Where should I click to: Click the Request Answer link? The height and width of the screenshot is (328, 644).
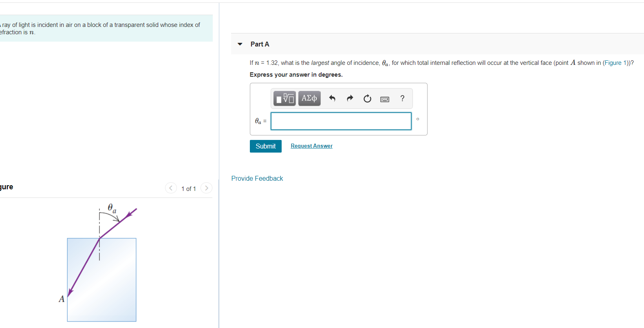point(311,146)
